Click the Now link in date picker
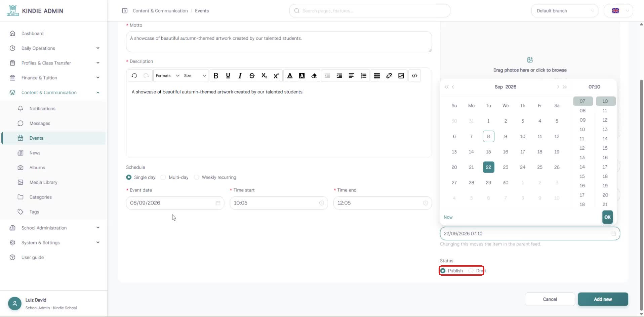 (x=448, y=217)
